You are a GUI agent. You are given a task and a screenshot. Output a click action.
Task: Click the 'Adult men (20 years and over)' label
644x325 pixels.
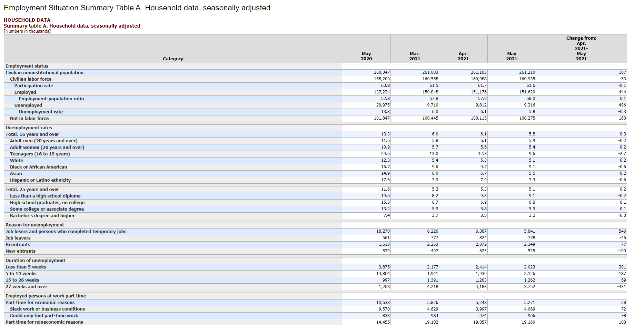[x=44, y=141]
